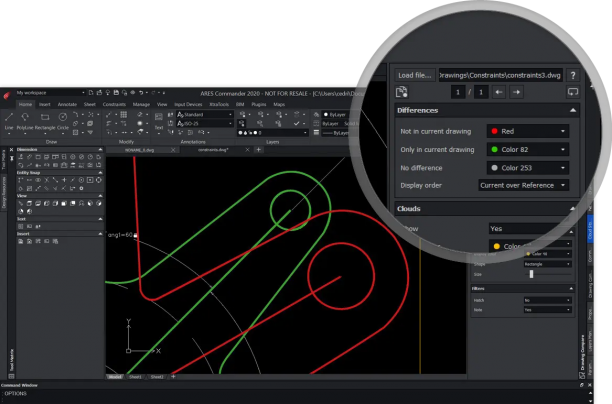Click the compared file path field

pos(500,75)
